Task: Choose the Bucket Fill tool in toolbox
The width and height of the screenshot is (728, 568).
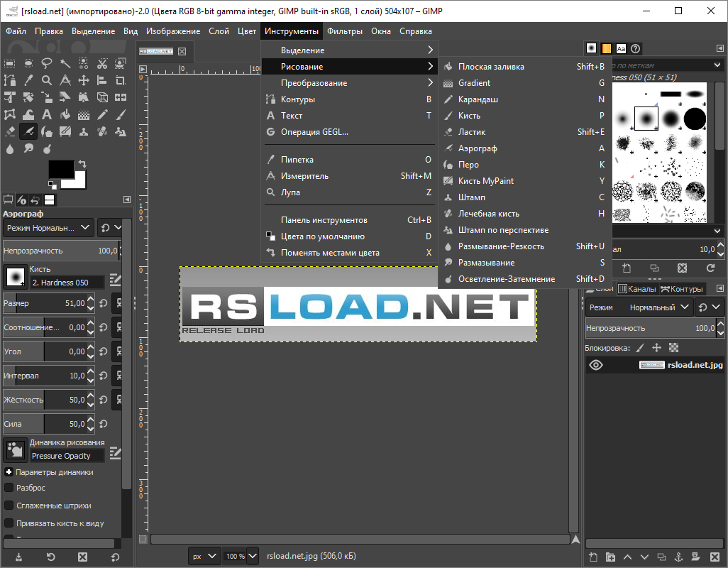Action: coord(65,115)
